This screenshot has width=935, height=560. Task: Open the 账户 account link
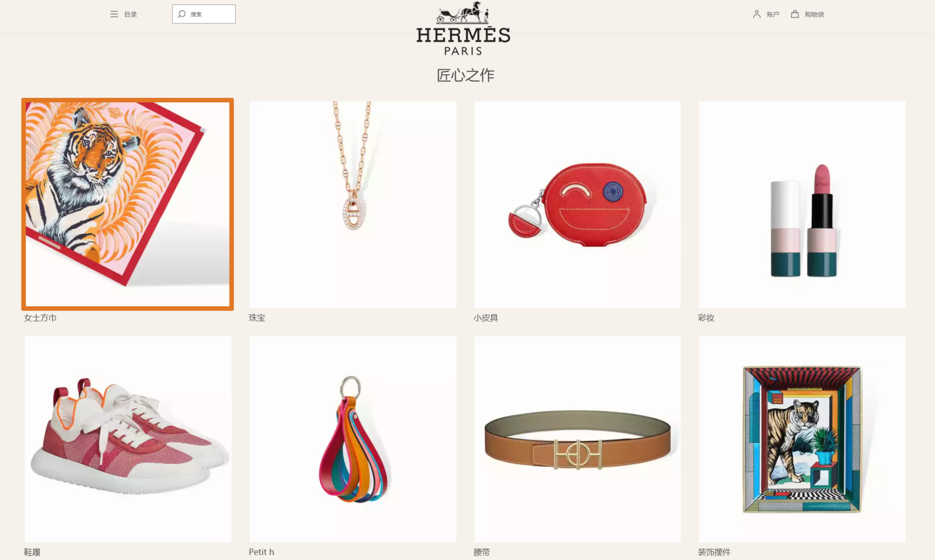point(773,15)
